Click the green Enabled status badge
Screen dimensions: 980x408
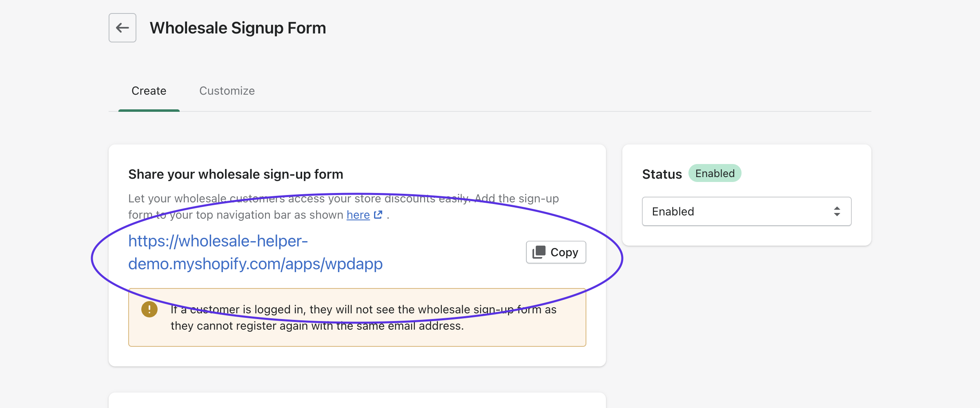point(715,173)
